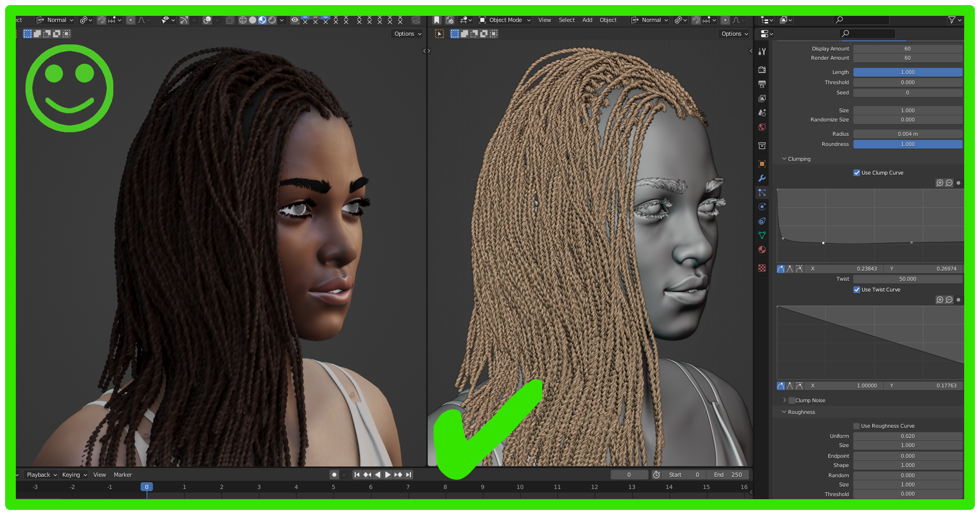This screenshot has height=515, width=980.
Task: Open the Add menu
Action: 587,20
